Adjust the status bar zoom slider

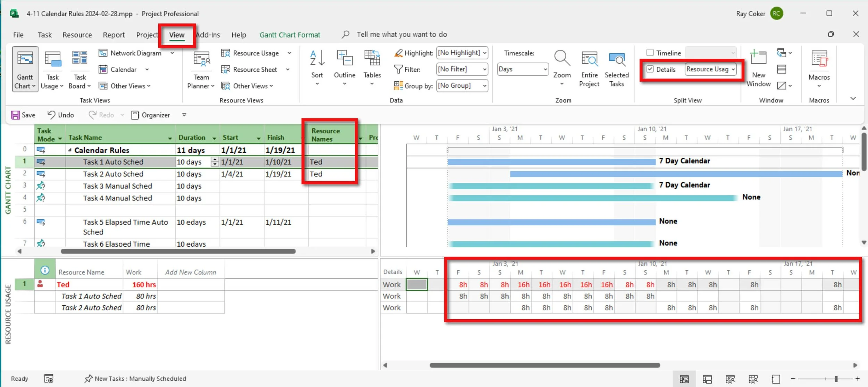[836, 379]
